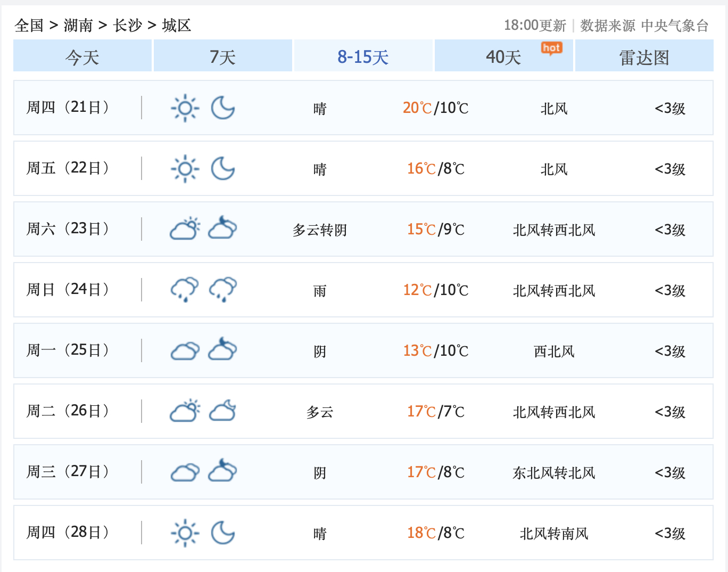Click the 城区 breadcrumb item
The image size is (728, 572).
177,25
